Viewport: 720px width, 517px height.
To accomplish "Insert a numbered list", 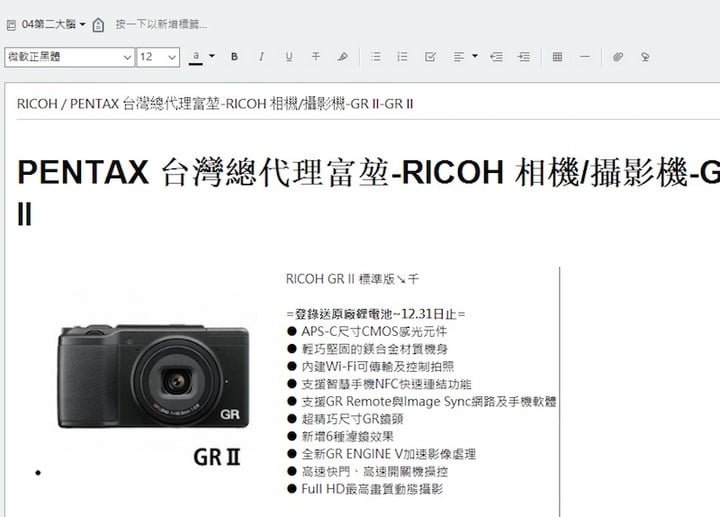I will point(402,57).
